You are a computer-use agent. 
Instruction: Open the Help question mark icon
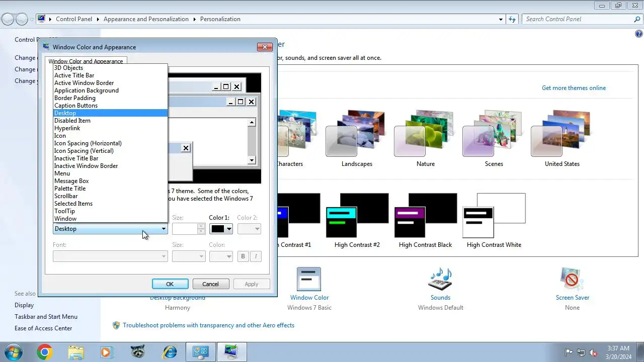tap(639, 34)
